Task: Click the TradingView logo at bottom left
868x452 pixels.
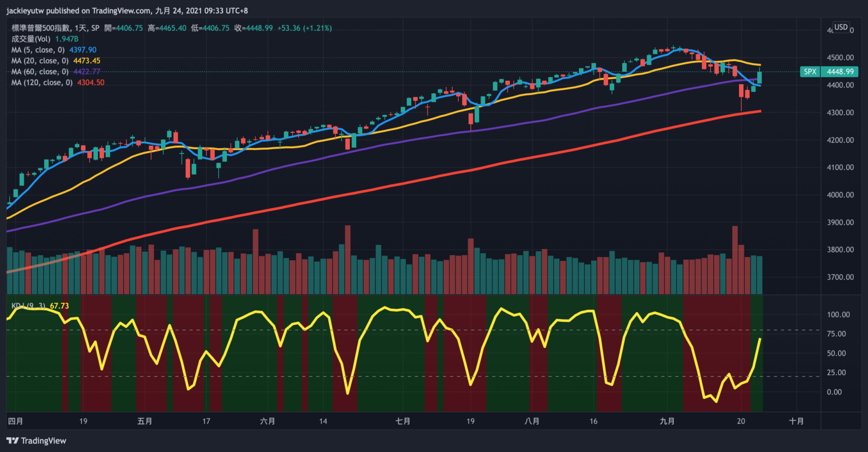Action: (x=36, y=441)
